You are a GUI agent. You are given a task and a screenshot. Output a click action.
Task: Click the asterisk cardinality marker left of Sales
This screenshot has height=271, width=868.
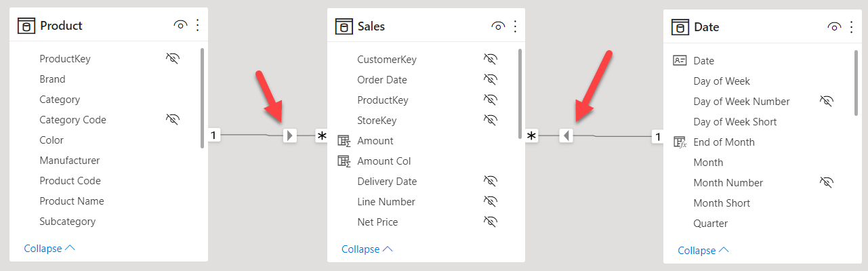pyautogui.click(x=321, y=136)
